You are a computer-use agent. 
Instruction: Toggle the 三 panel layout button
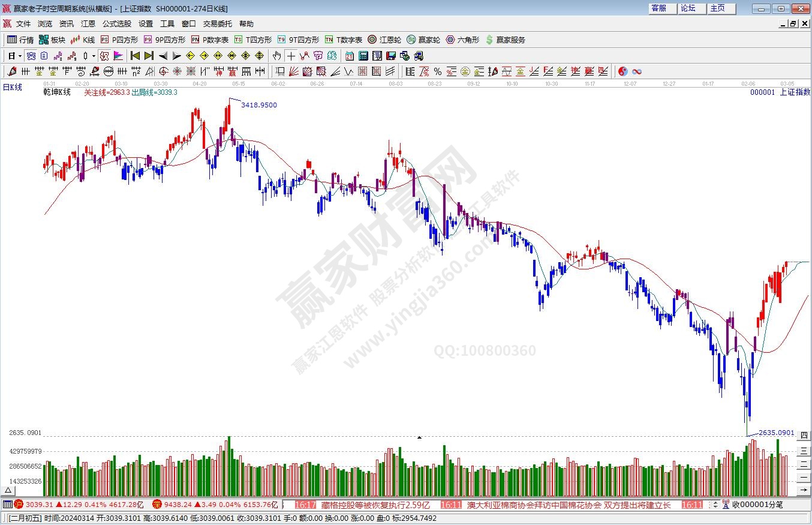pyautogui.click(x=804, y=451)
